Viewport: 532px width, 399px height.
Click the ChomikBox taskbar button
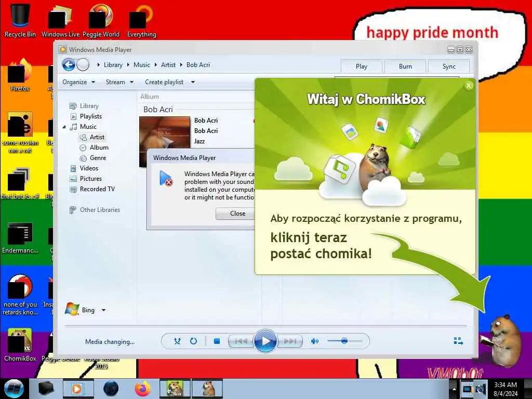(x=175, y=389)
